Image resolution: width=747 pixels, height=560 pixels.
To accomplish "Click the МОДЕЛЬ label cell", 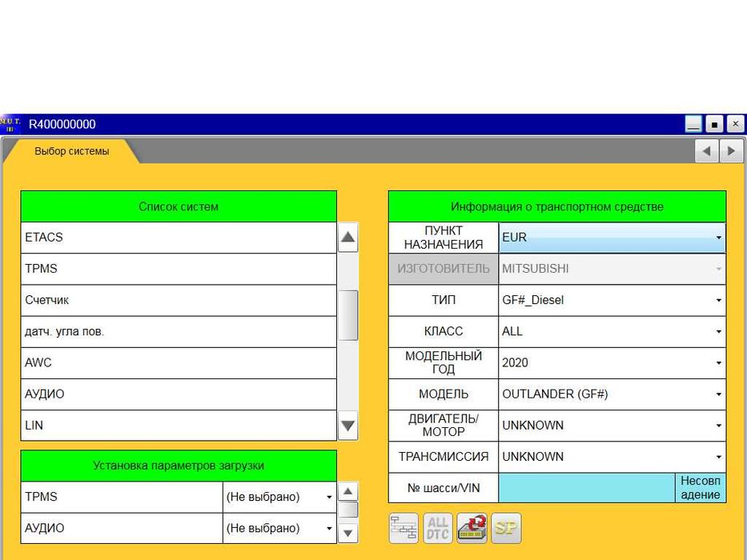I will [444, 394].
